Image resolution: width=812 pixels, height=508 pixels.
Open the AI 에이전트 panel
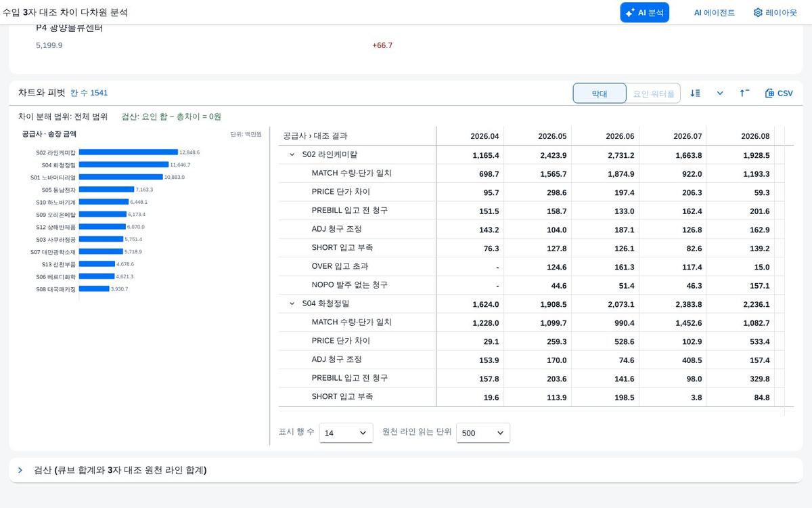tap(714, 12)
